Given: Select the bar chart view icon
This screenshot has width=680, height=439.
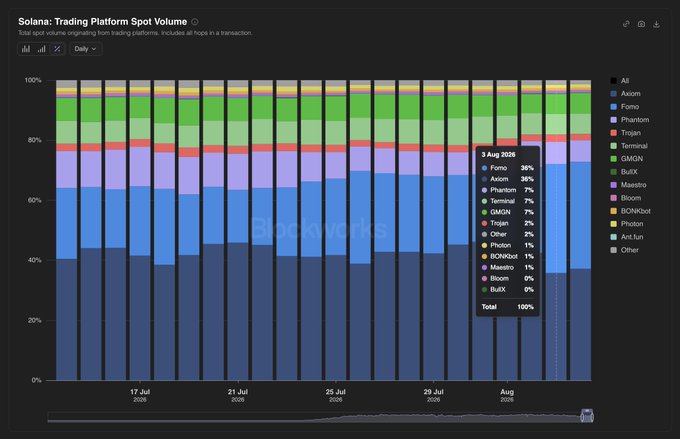Looking at the screenshot, I should tap(26, 49).
